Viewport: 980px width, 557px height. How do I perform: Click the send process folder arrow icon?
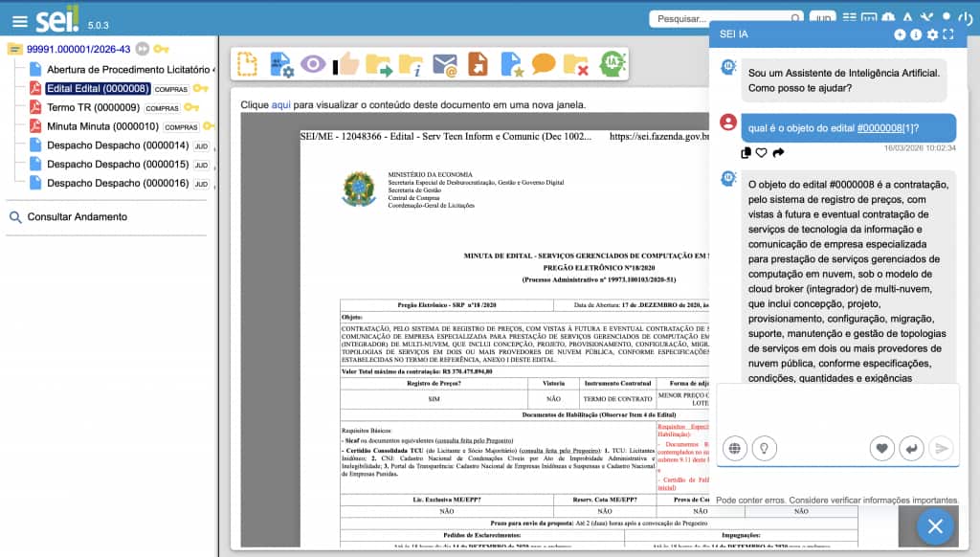point(379,65)
